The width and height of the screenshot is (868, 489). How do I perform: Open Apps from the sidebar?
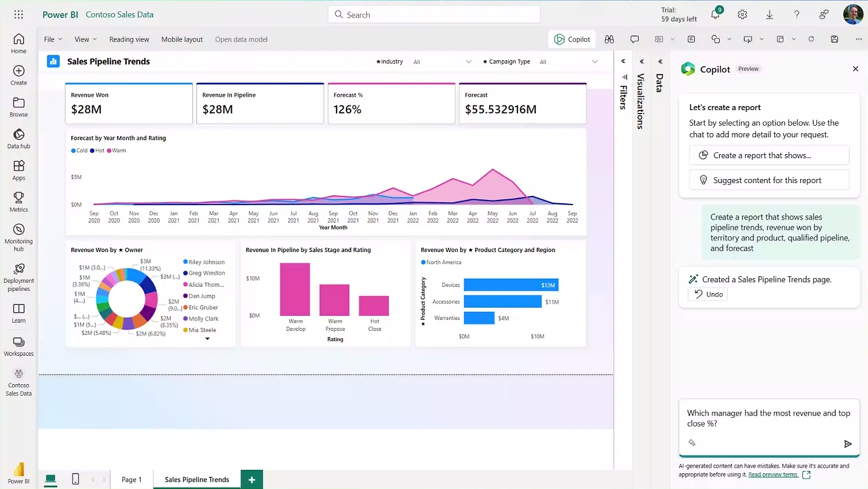tap(19, 171)
